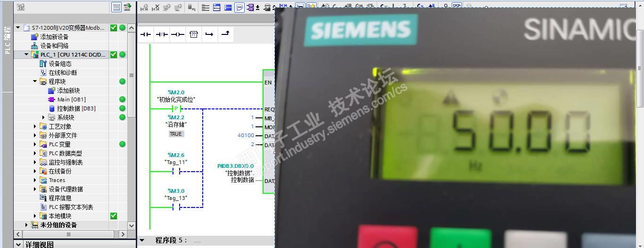Click the delete network toolbar icon
The height and width of the screenshot is (248, 644).
pyautogui.click(x=155, y=7)
